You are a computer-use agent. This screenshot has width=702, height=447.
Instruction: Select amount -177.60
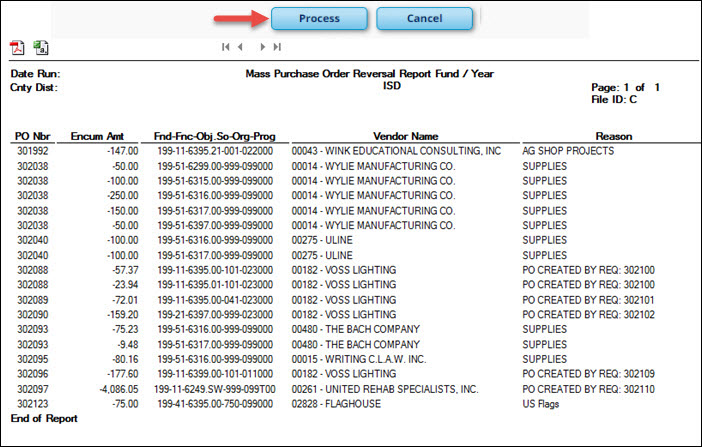click(123, 374)
